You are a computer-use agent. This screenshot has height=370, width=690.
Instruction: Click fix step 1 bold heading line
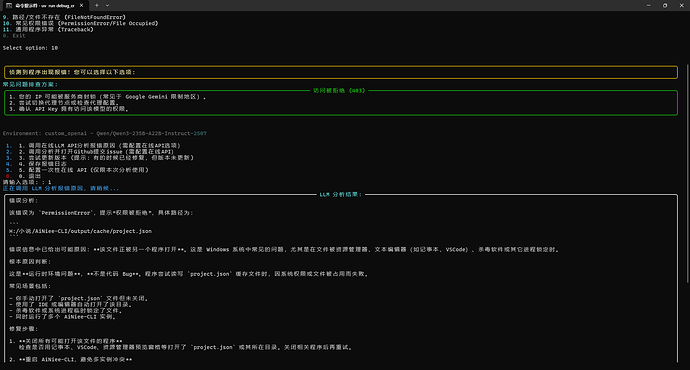(x=66, y=341)
